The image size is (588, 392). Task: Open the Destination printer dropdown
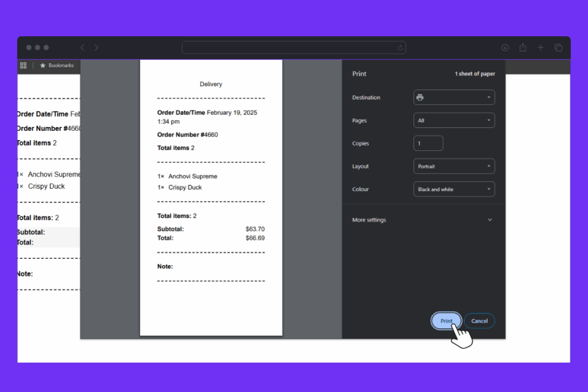454,97
